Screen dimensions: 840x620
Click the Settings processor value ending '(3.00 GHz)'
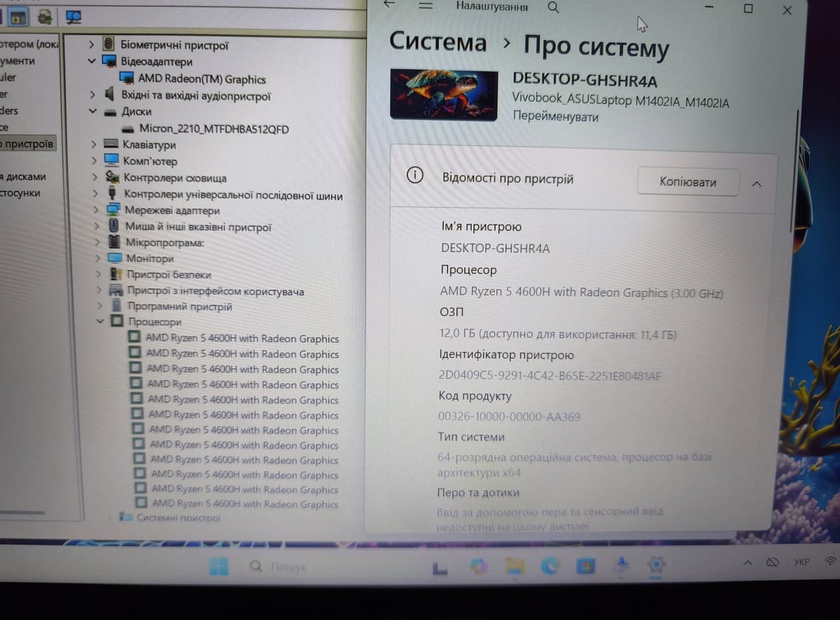pyautogui.click(x=581, y=293)
